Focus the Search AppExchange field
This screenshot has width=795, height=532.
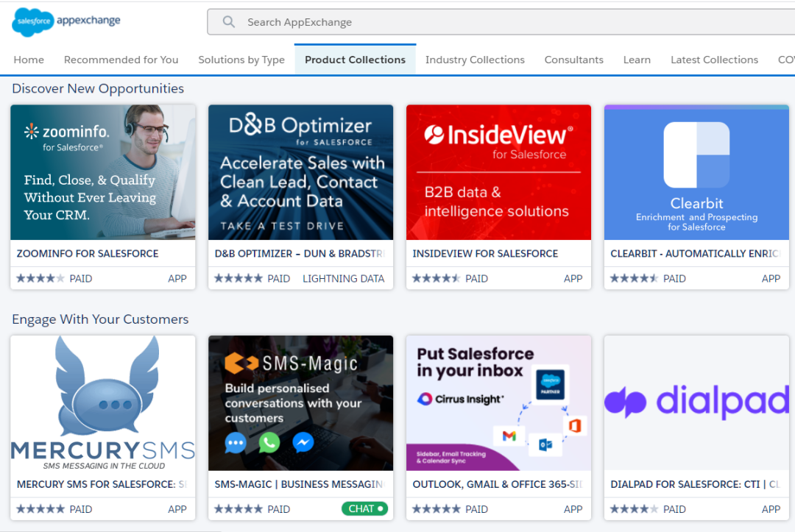pos(501,22)
